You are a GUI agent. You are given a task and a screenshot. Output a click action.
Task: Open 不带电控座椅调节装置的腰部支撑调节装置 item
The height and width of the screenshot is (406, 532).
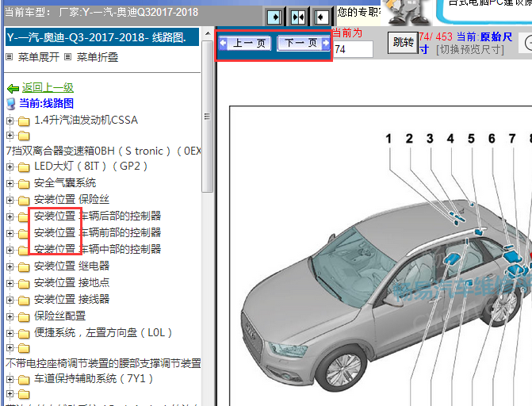103,363
